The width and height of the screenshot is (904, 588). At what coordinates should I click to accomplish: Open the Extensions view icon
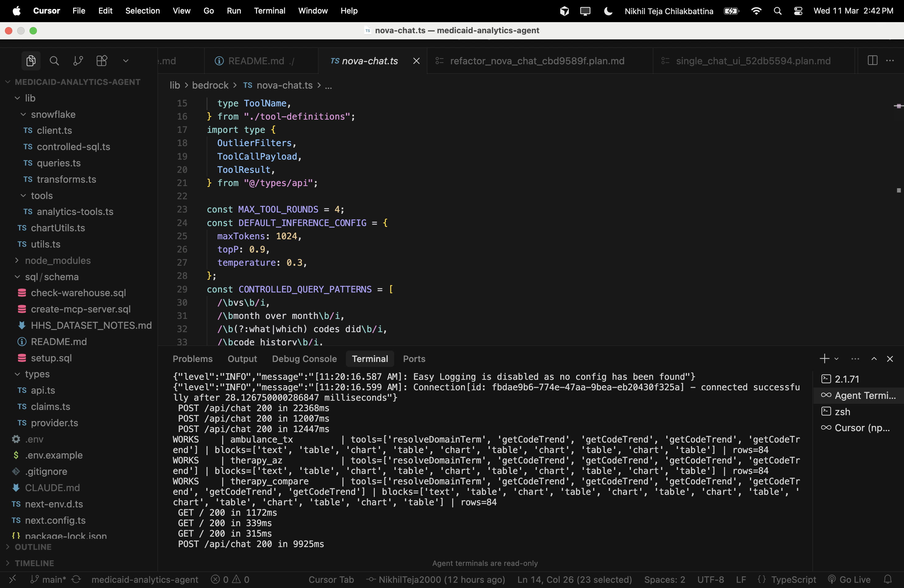[x=101, y=61]
